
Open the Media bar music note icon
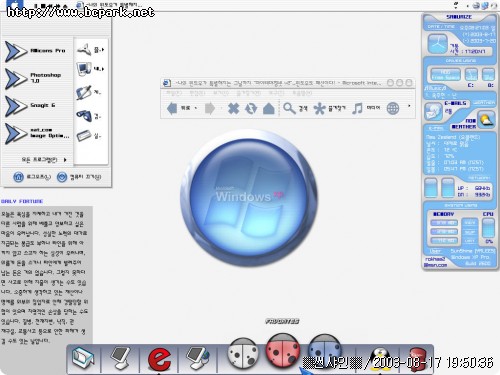click(357, 109)
